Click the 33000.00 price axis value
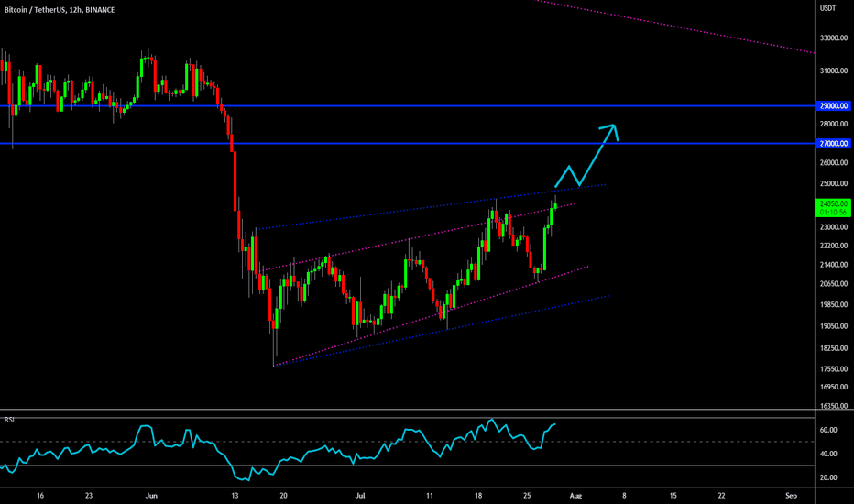Image resolution: width=854 pixels, height=504 pixels. [834, 38]
